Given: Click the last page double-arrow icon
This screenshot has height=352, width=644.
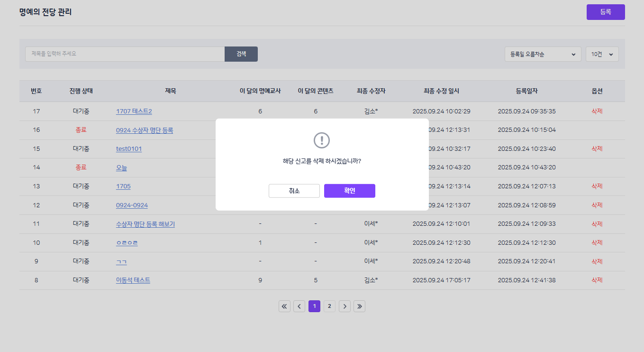Looking at the screenshot, I should pos(359,306).
